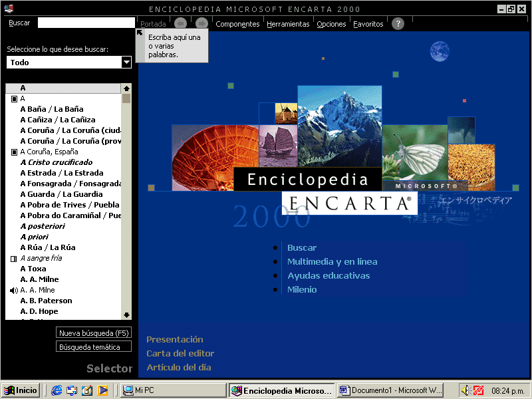Viewport: 532px width, 399px height.
Task: Click the tornado thumbnail image
Action: pos(462,130)
